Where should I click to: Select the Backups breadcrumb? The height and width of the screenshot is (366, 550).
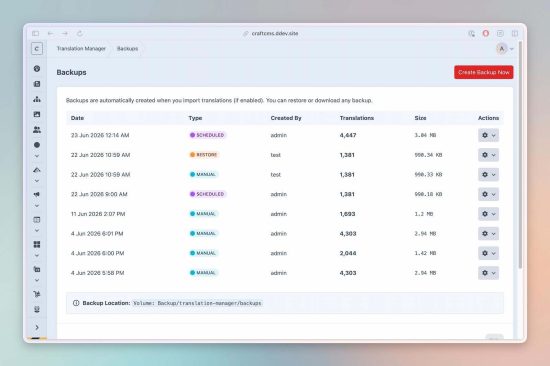click(127, 48)
